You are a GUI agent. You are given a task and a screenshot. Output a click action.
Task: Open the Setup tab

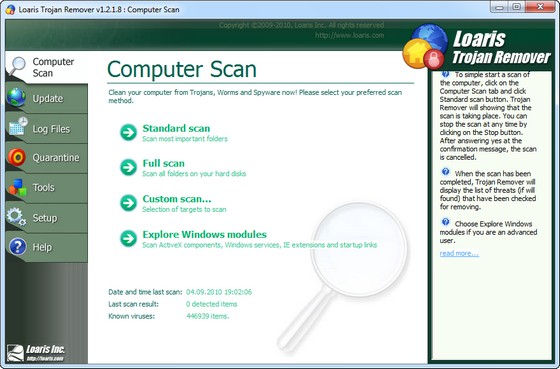pos(46,218)
